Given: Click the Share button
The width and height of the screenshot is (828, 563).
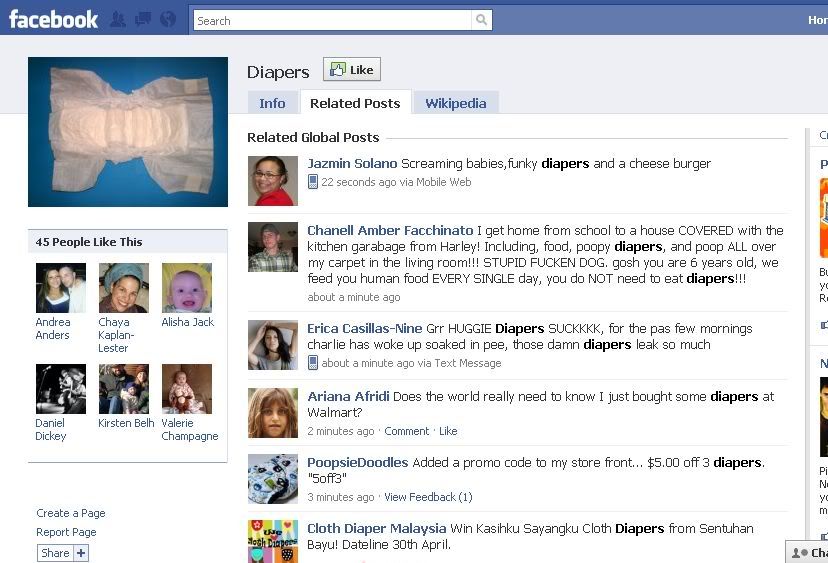Looking at the screenshot, I should pos(55,553).
